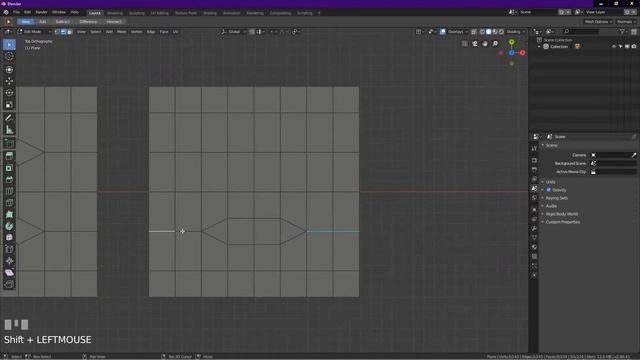
Task: Select the Extrude Region tool
Action: [9, 156]
